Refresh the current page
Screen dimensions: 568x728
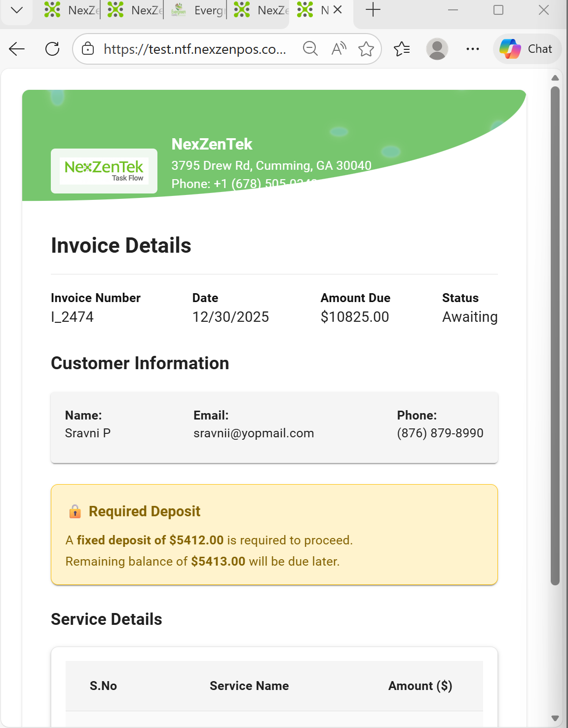point(52,49)
